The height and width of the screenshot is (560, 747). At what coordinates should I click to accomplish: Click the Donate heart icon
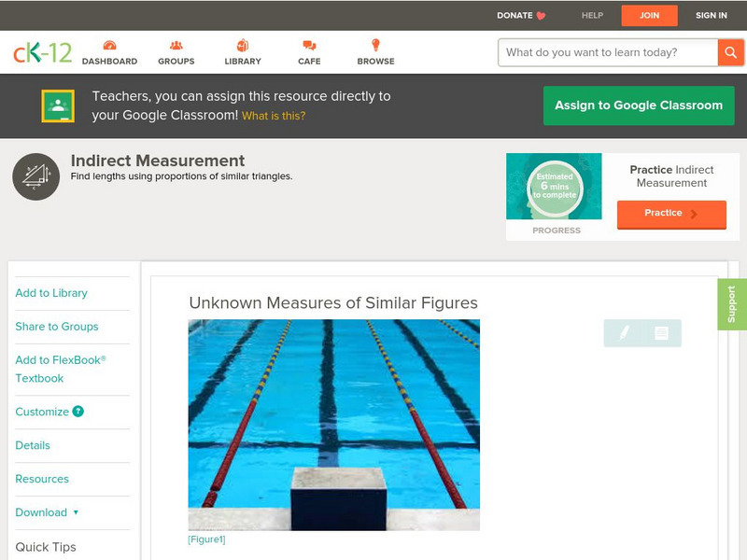coord(541,16)
